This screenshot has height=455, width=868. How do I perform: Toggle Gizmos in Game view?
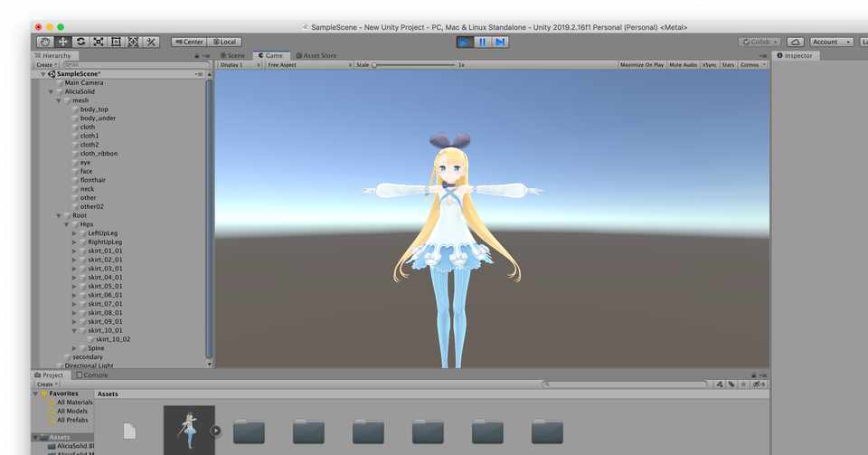tap(752, 65)
